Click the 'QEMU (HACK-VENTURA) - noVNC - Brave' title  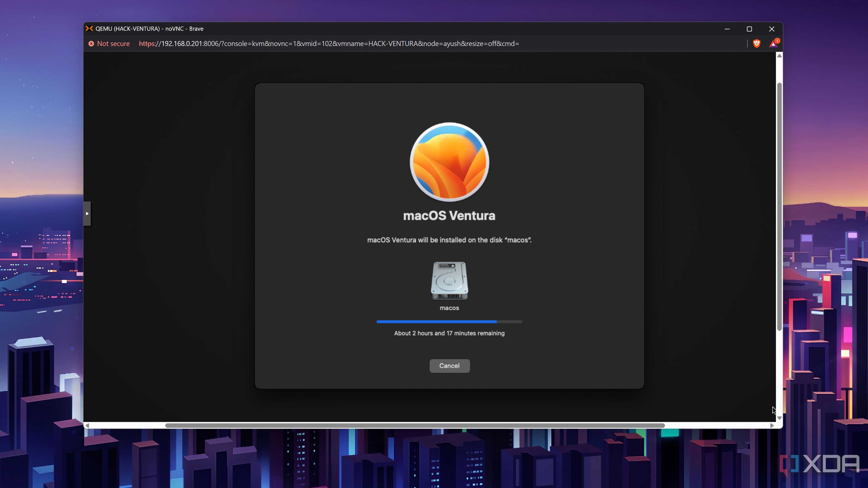coord(149,29)
